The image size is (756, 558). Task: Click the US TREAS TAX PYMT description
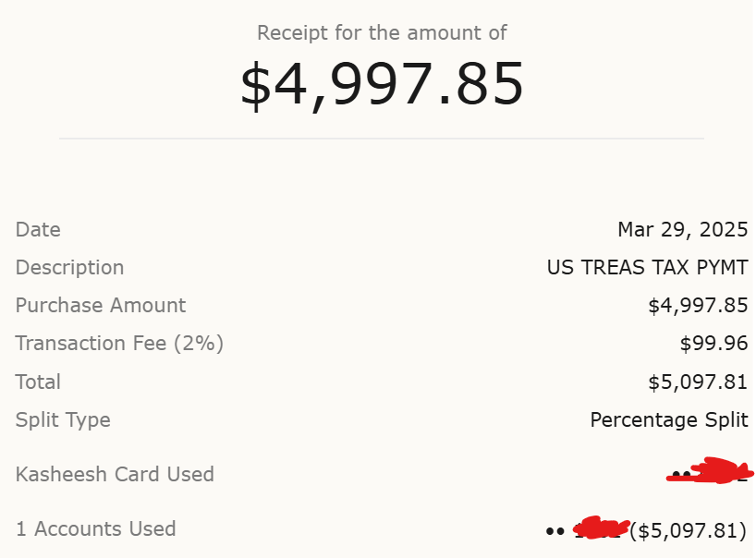(648, 267)
